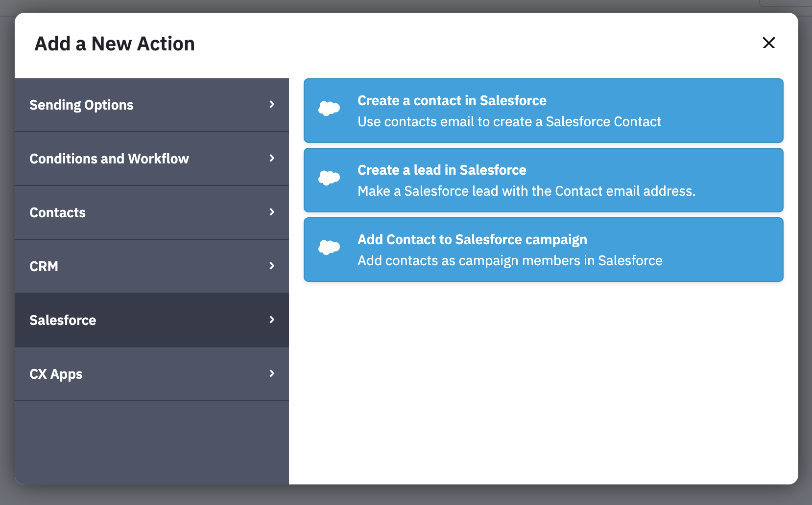Click the chevron arrow on CRM row

[x=272, y=266]
